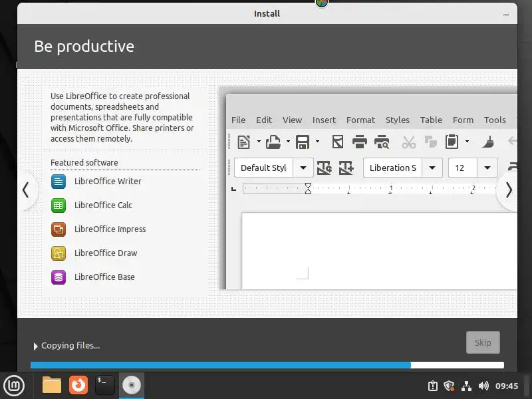Click the Export as PDF icon
Image resolution: width=532 pixels, height=399 pixels.
click(x=337, y=142)
